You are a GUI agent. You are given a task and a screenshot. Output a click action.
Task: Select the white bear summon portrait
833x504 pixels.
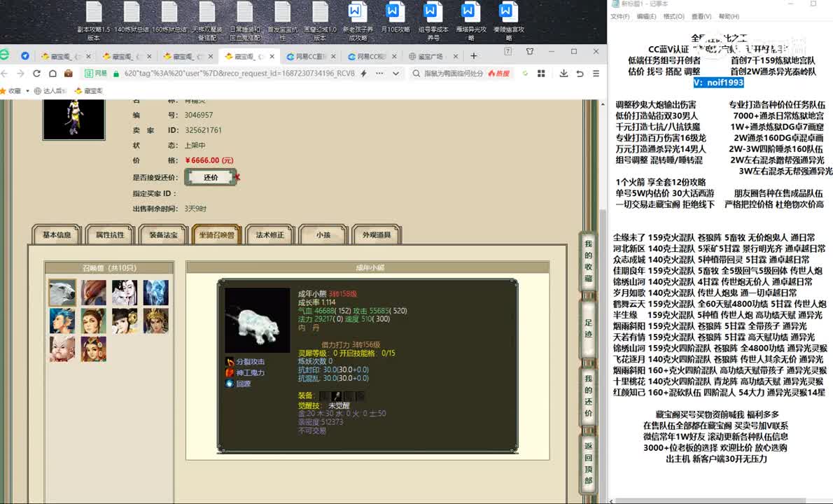pyautogui.click(x=62, y=293)
